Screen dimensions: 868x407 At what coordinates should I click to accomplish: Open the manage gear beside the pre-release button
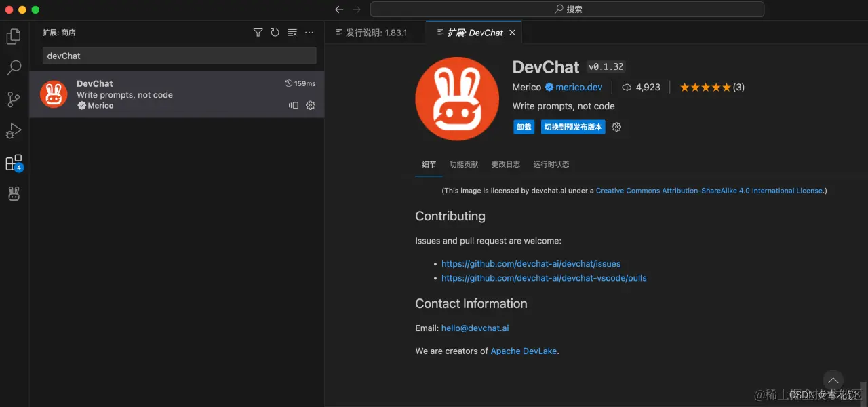tap(616, 127)
